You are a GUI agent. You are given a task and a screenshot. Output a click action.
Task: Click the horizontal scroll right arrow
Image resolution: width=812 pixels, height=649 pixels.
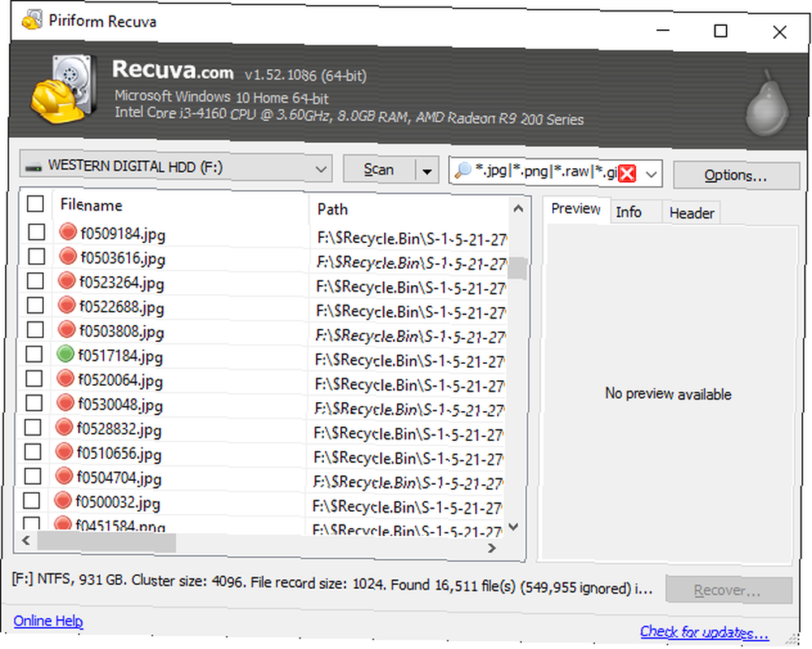(492, 547)
